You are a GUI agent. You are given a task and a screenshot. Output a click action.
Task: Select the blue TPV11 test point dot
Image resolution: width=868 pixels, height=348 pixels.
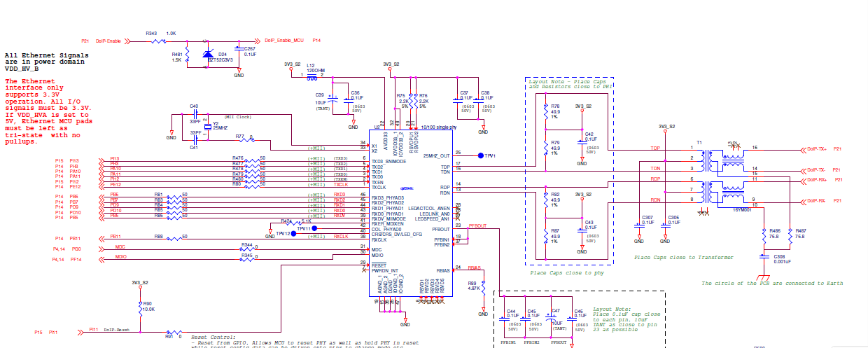click(x=314, y=228)
